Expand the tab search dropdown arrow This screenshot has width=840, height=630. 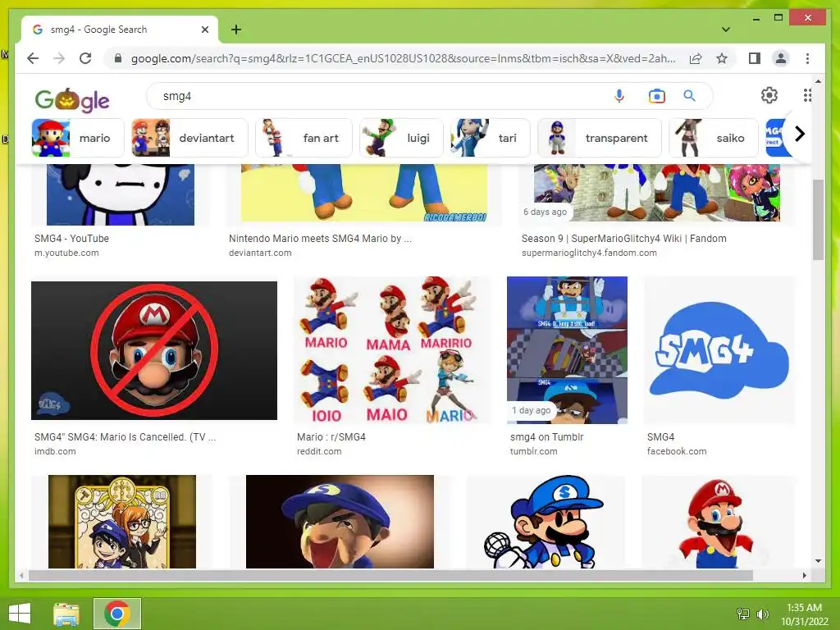tap(726, 30)
